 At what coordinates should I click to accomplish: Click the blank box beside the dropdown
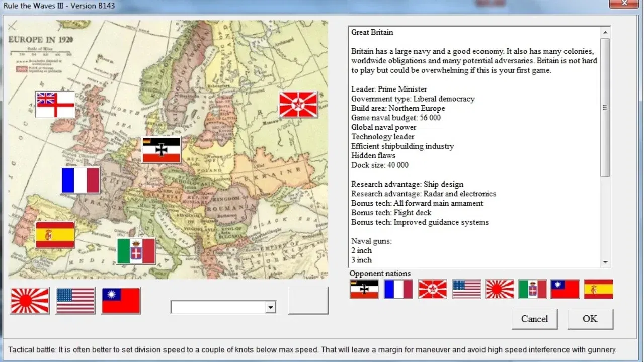tap(308, 300)
